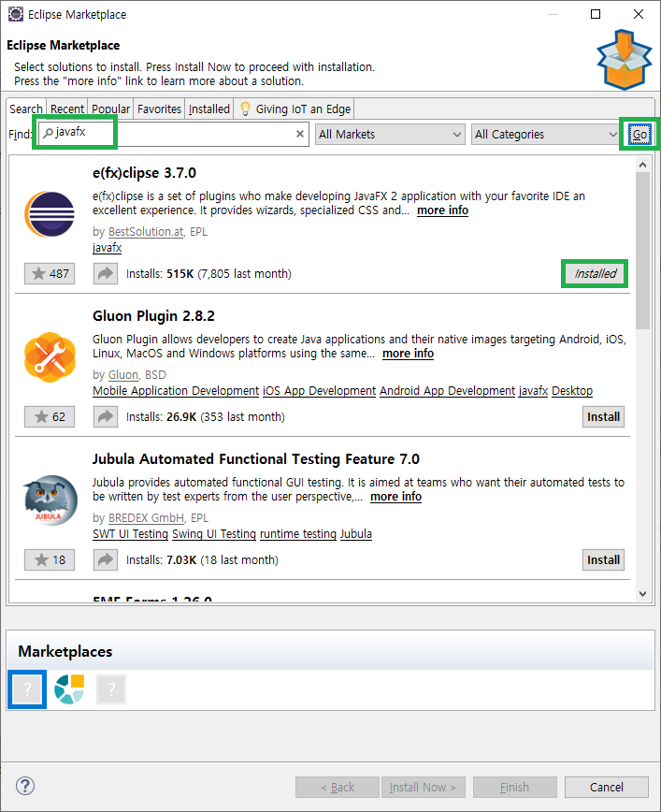Viewport: 661px width, 812px height.
Task: Switch to the Popular tab
Action: (110, 109)
